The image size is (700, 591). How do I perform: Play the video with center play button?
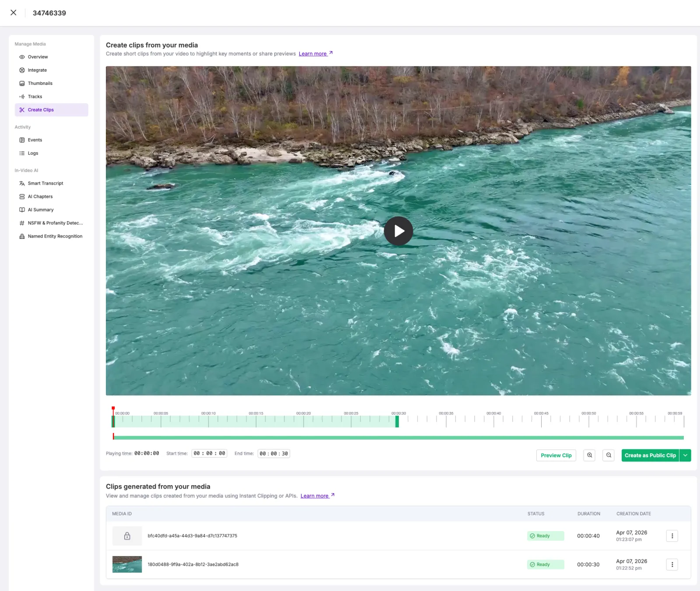pyautogui.click(x=398, y=231)
